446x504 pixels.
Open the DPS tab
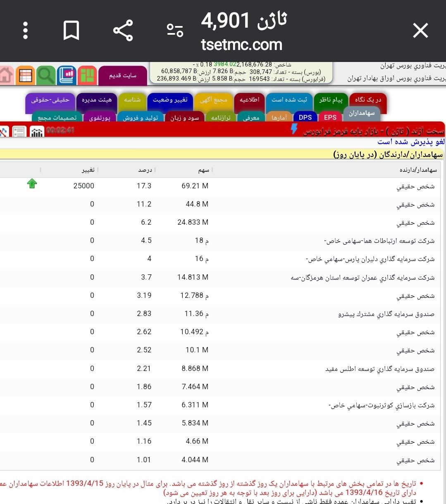point(305,117)
